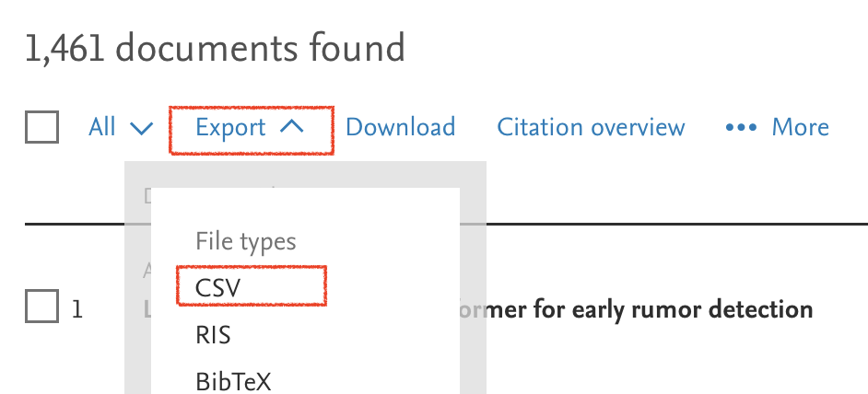
Task: Open the All selection dropdown
Action: click(x=102, y=127)
